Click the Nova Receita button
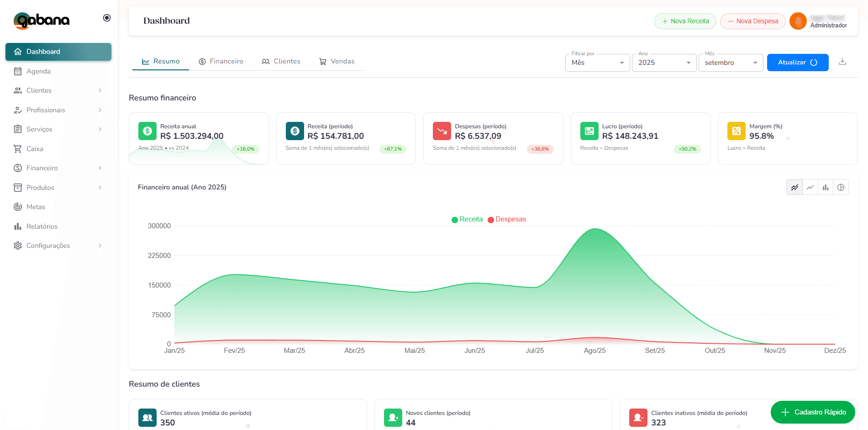Image resolution: width=868 pixels, height=430 pixels. click(685, 21)
